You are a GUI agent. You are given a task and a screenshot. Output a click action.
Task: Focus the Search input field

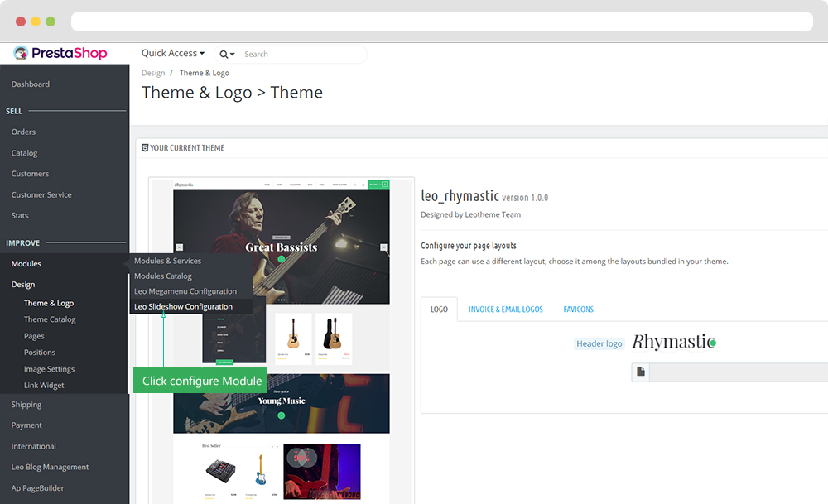coord(302,54)
